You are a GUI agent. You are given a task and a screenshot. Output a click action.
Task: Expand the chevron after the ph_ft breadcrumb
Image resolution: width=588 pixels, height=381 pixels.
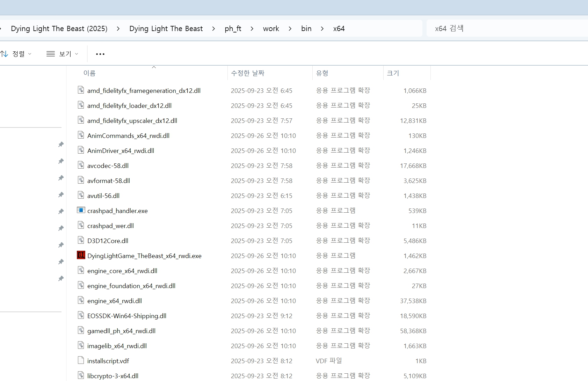(252, 29)
